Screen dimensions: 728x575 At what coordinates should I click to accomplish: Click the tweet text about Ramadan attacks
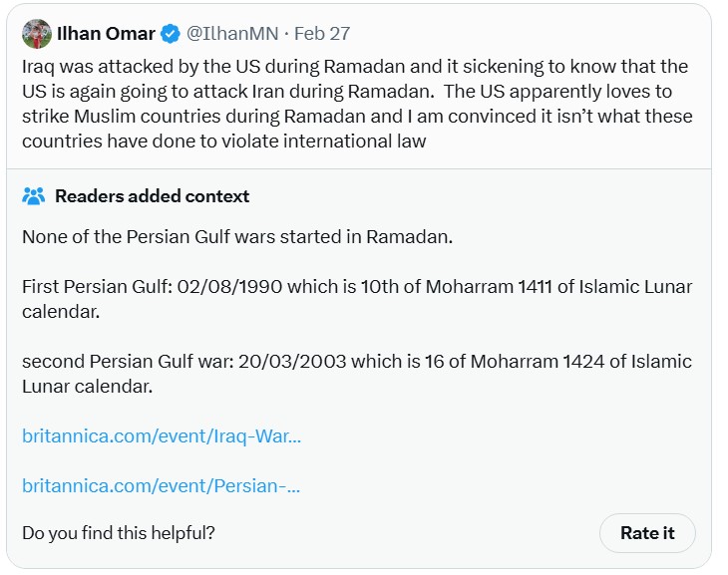pos(354,104)
